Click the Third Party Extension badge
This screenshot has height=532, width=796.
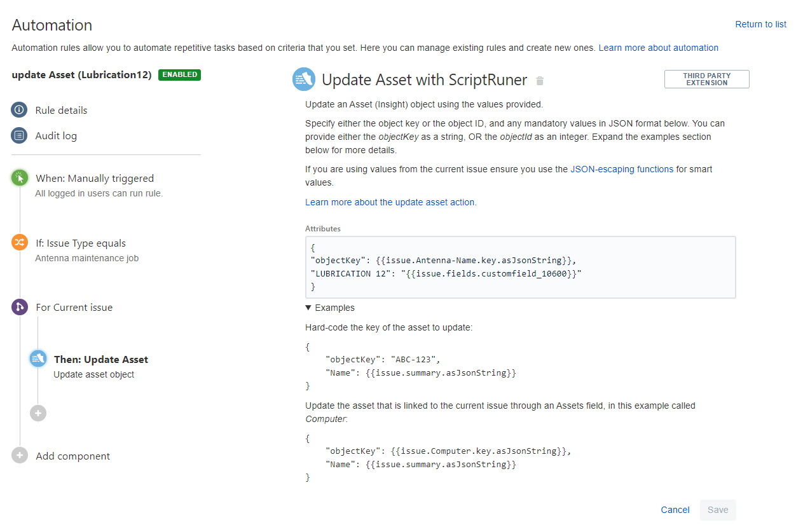[706, 79]
